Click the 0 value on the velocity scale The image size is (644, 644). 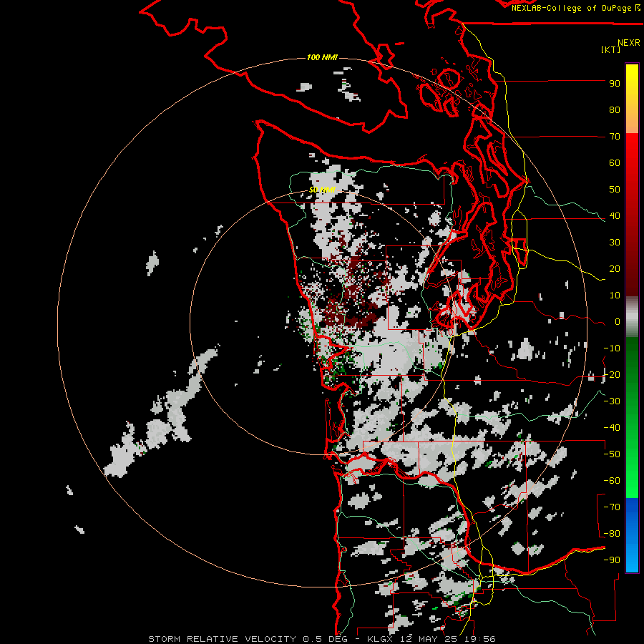[618, 322]
